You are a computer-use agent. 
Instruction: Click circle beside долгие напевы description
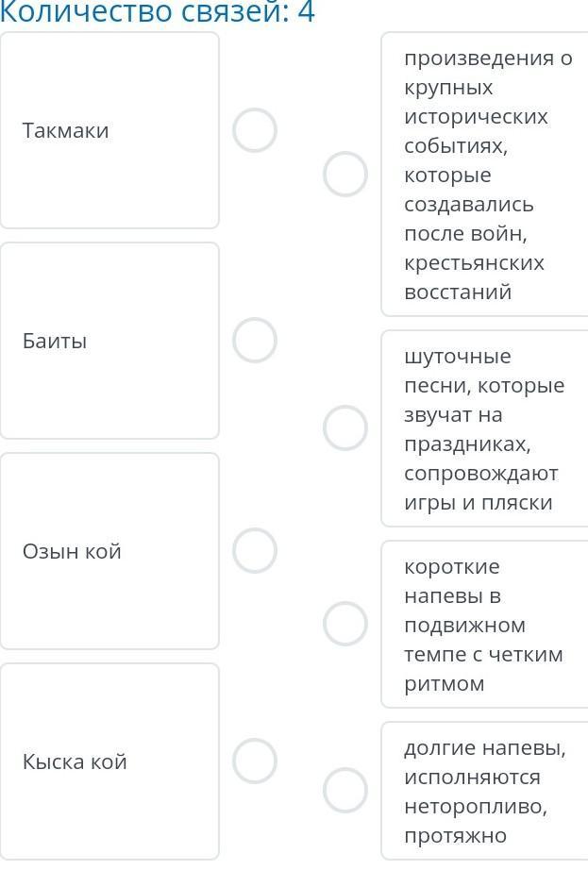(x=345, y=791)
